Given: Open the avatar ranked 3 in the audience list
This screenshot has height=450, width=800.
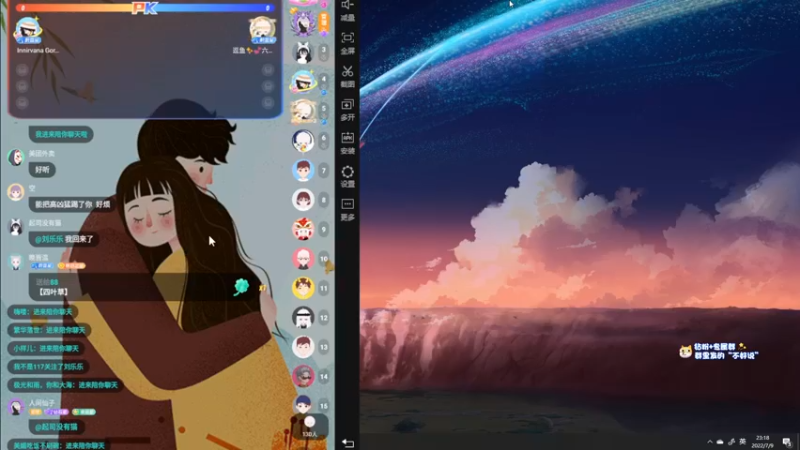Looking at the screenshot, I should coord(303,53).
